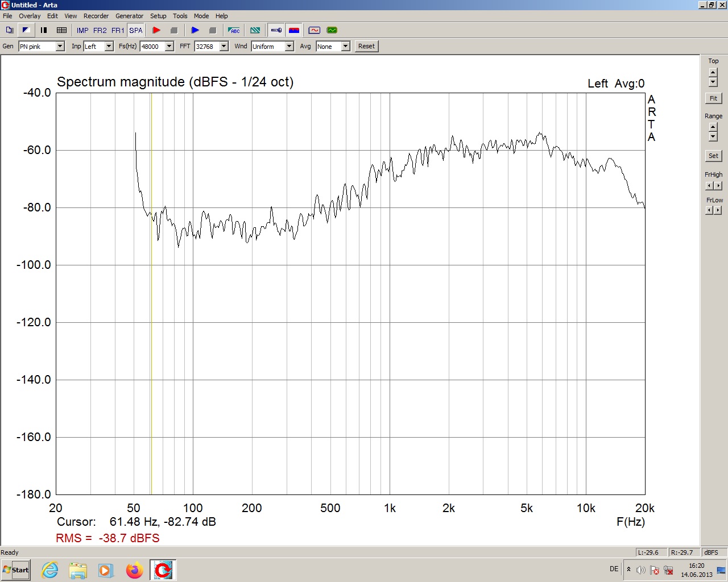Click the red start recording arrow
This screenshot has width=728, height=582.
[x=156, y=30]
